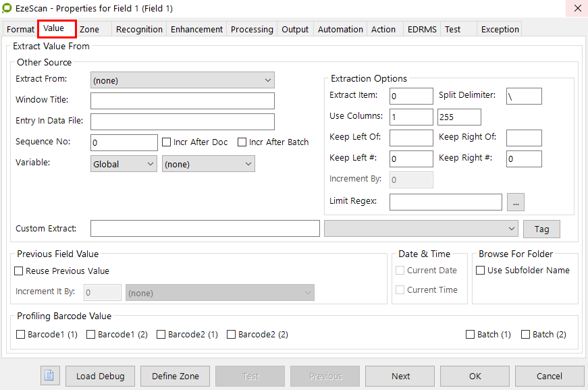This screenshot has height=390, width=588.
Task: Toggle the Reuse Previous Value checkbox
Action: [20, 271]
